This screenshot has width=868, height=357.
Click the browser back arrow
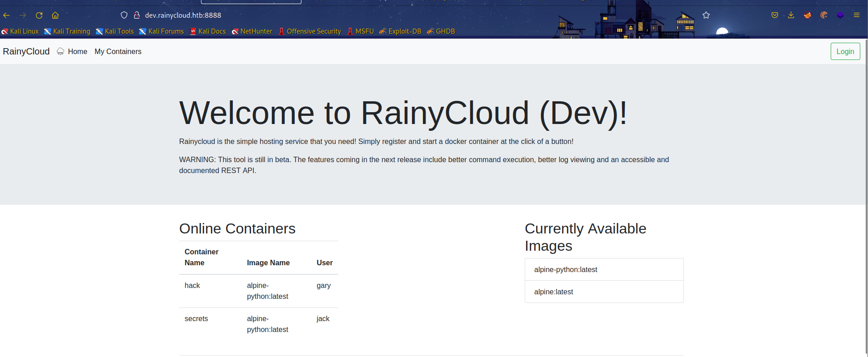[6, 15]
